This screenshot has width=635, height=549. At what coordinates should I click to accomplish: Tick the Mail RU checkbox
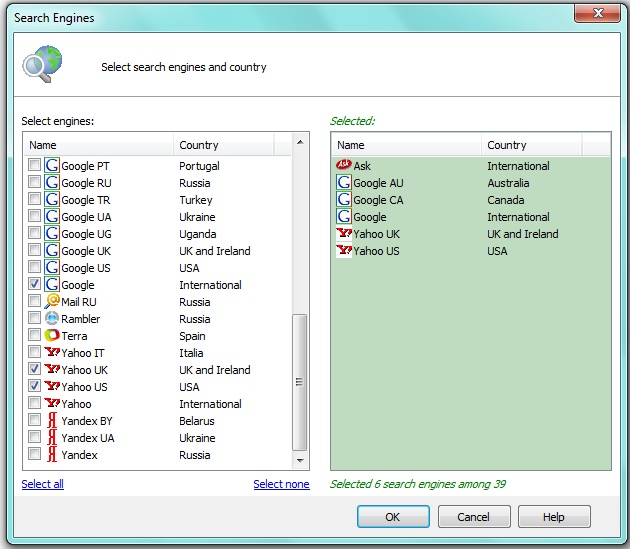point(34,301)
